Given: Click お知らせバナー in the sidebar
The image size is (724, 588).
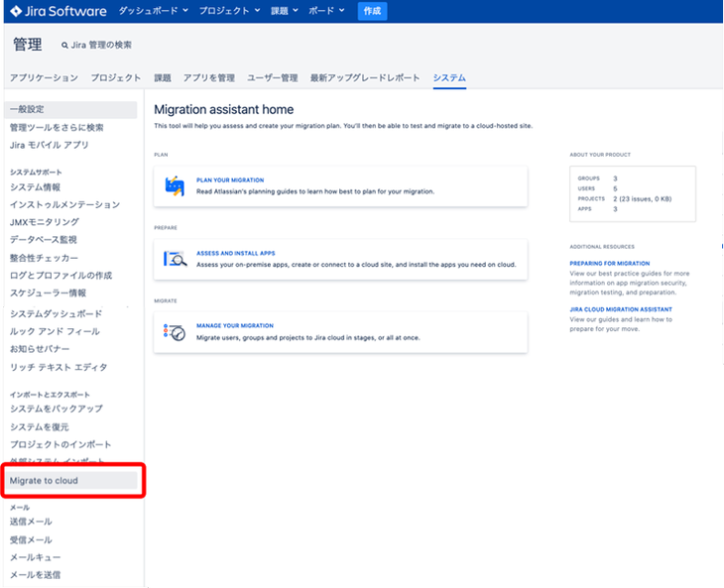Looking at the screenshot, I should 40,349.
